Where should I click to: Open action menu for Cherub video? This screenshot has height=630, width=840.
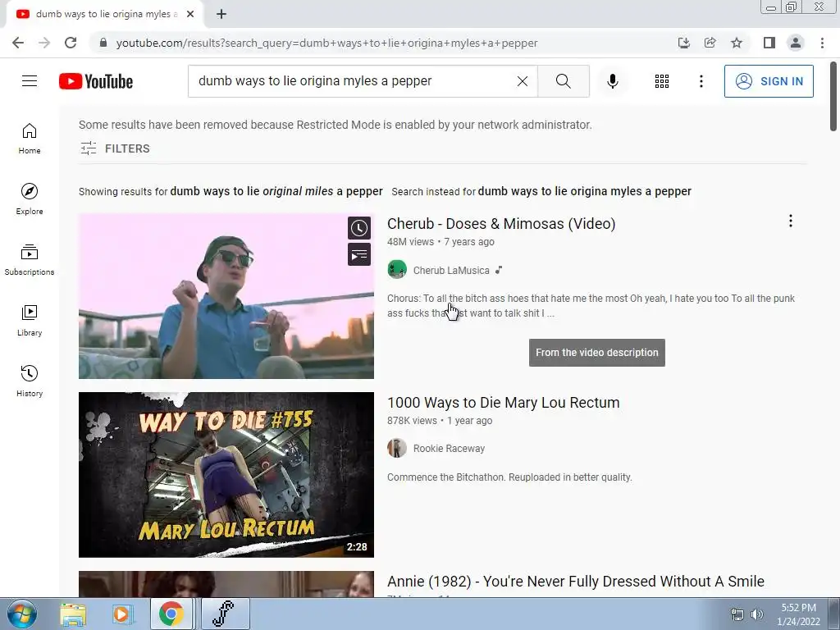pyautogui.click(x=790, y=221)
